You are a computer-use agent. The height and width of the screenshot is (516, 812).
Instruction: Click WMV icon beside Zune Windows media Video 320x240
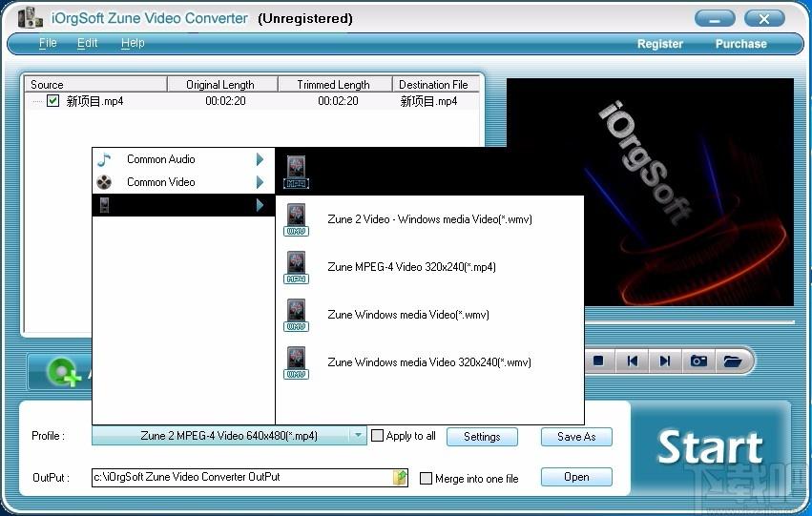pyautogui.click(x=296, y=362)
